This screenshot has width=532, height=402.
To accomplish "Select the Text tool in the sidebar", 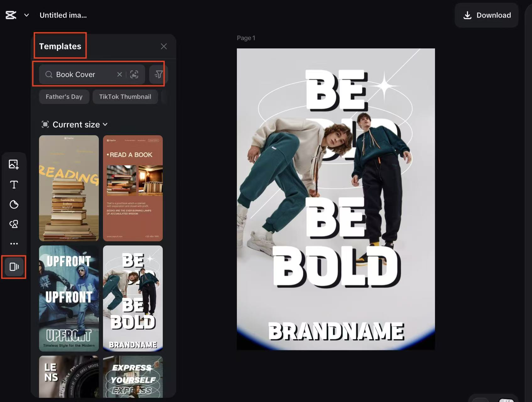I will click(14, 185).
